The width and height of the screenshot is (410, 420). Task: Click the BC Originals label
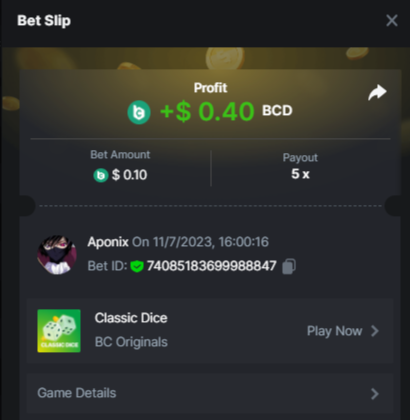pyautogui.click(x=131, y=342)
